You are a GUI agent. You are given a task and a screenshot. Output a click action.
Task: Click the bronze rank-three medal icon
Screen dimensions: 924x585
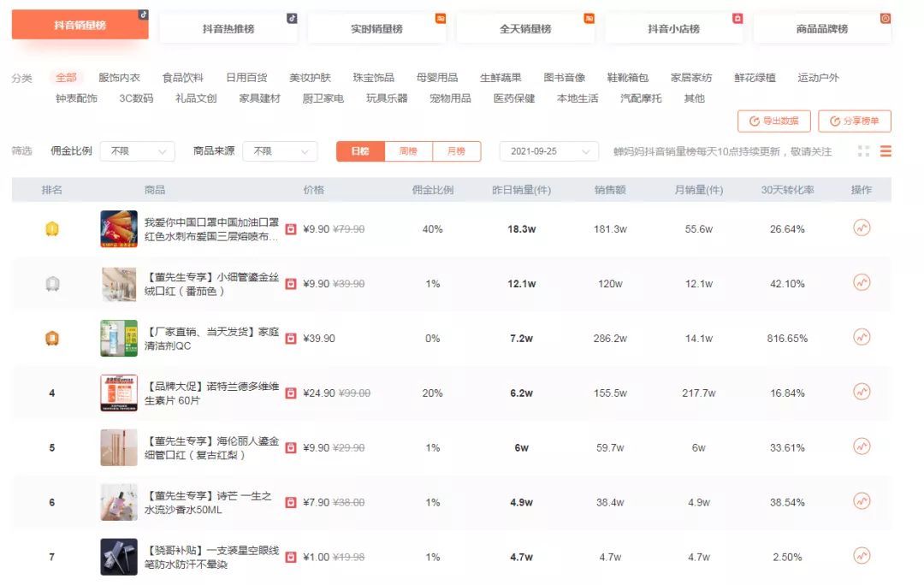pyautogui.click(x=52, y=338)
